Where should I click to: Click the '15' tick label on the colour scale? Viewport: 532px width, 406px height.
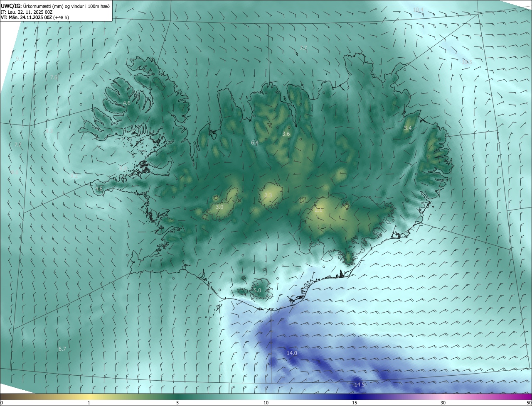tap(355, 403)
